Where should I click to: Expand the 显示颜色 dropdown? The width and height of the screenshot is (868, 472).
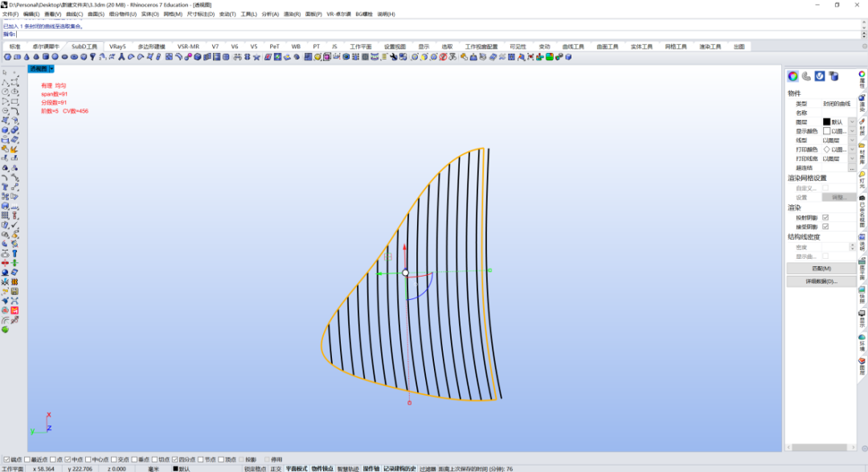coord(852,131)
